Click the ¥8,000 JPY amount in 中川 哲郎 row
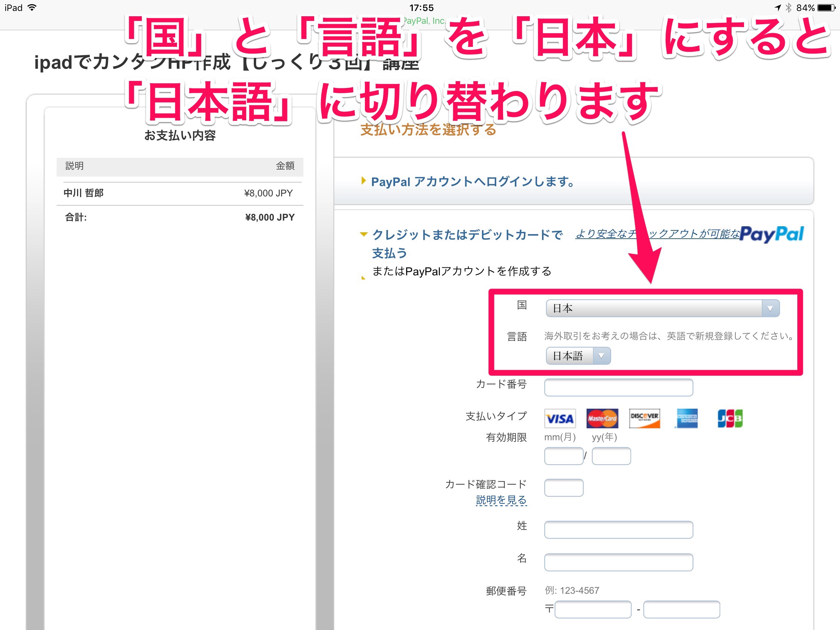The height and width of the screenshot is (630, 840). tap(268, 193)
